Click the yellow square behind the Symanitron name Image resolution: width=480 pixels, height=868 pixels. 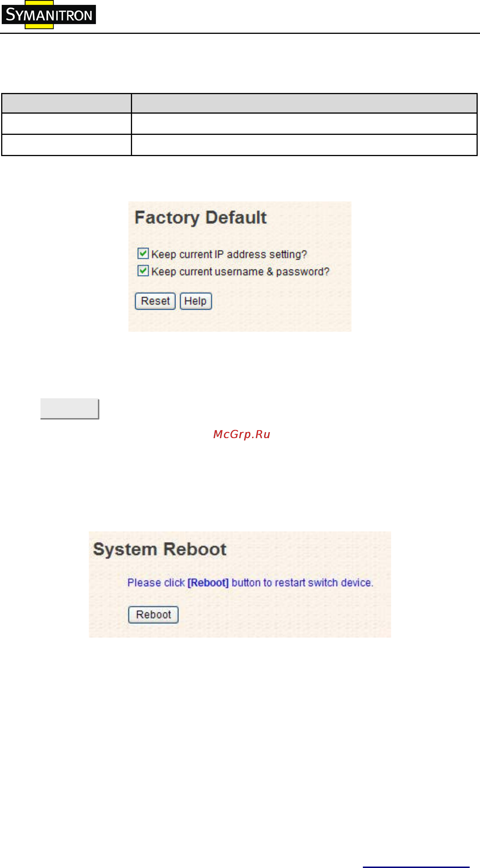tap(39, 14)
